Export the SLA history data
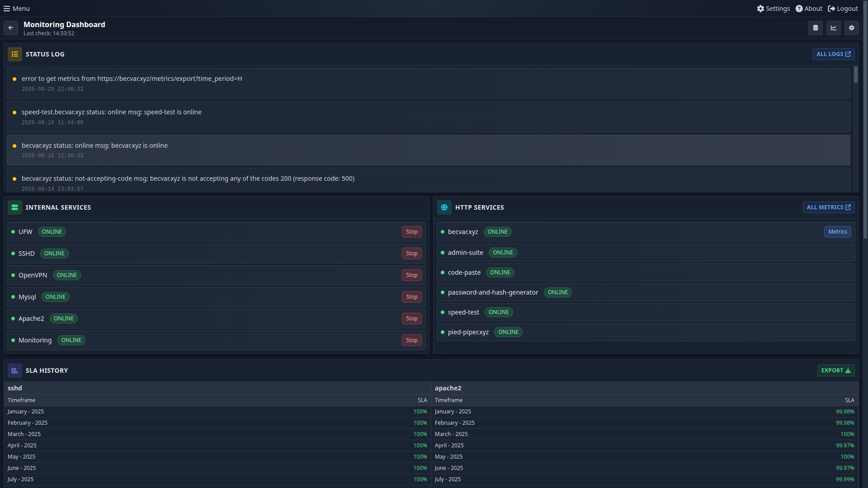The height and width of the screenshot is (488, 868). (836, 370)
